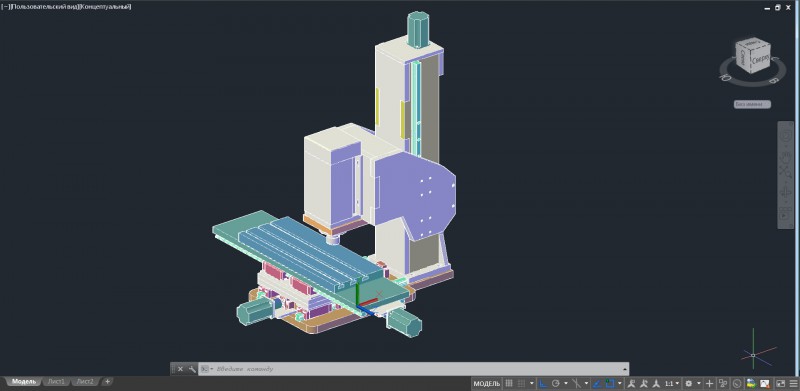Open the status bar customization menu
The image size is (800, 391).
[794, 383]
